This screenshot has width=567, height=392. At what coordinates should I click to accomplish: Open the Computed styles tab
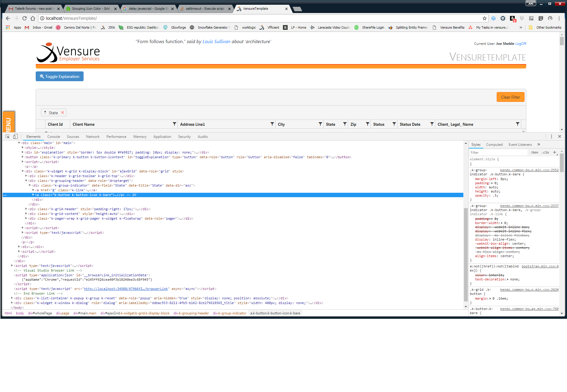click(x=494, y=145)
